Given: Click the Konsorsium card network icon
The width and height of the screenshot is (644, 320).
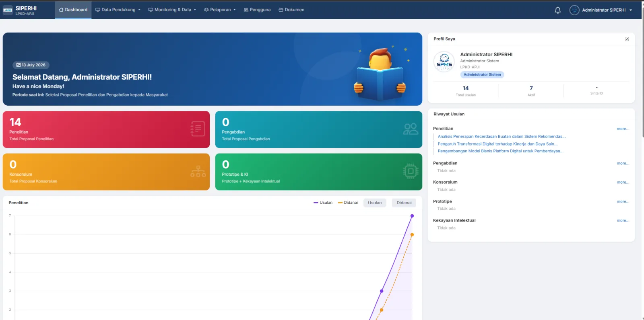Looking at the screenshot, I should [x=198, y=171].
